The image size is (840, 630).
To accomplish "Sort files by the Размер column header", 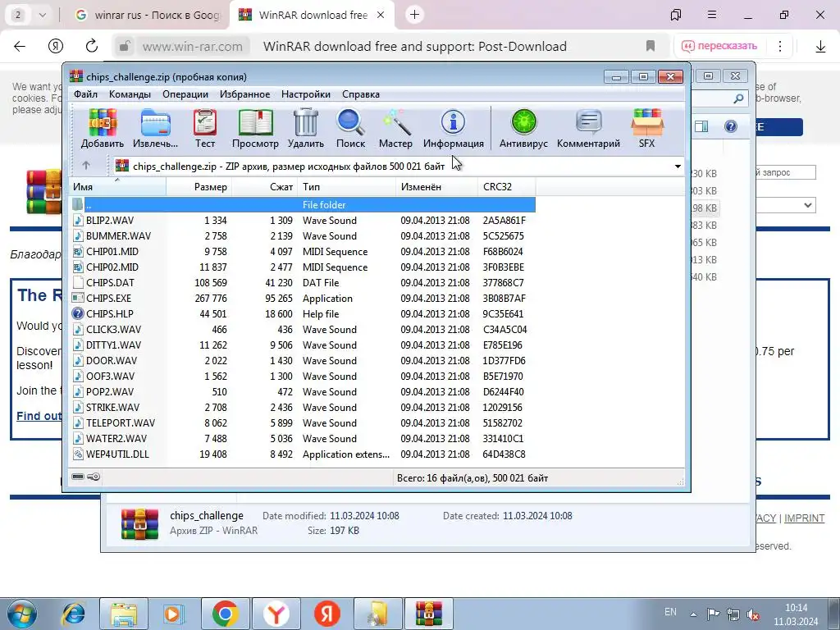I will [x=199, y=187].
